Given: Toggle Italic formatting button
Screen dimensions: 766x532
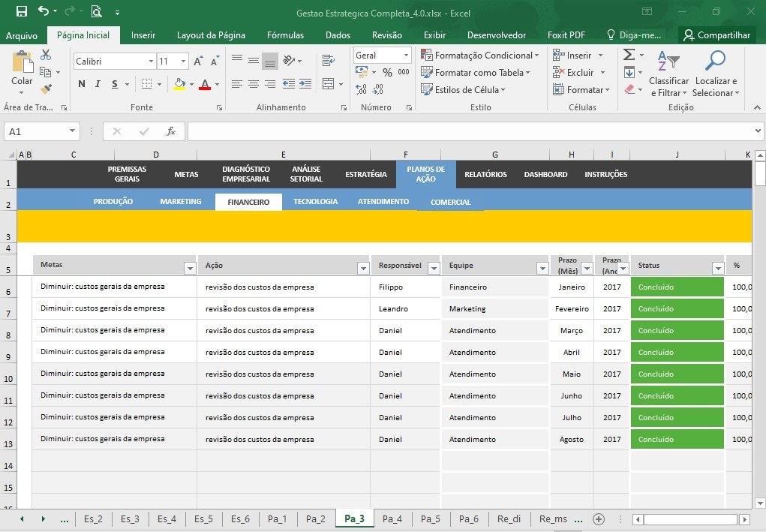Looking at the screenshot, I should 98,84.
